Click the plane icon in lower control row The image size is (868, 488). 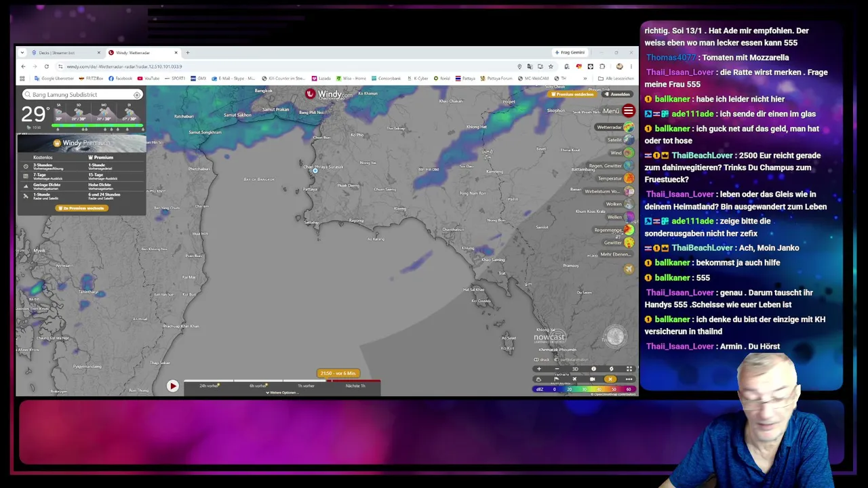tap(574, 379)
